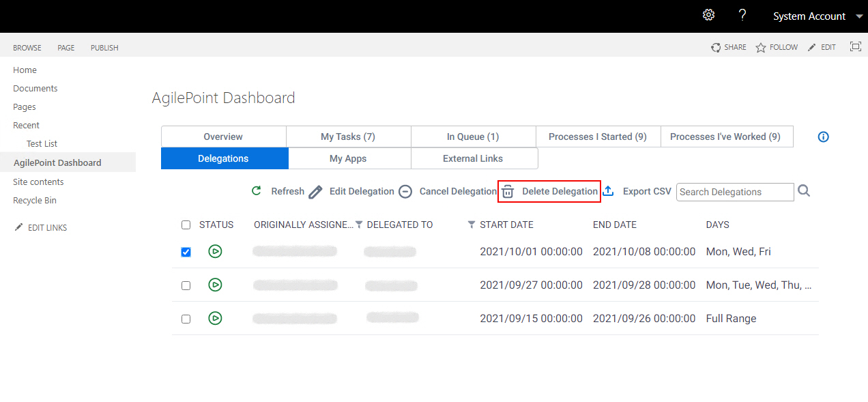
Task: Click the Delete Delegation trash icon
Action: [508, 192]
